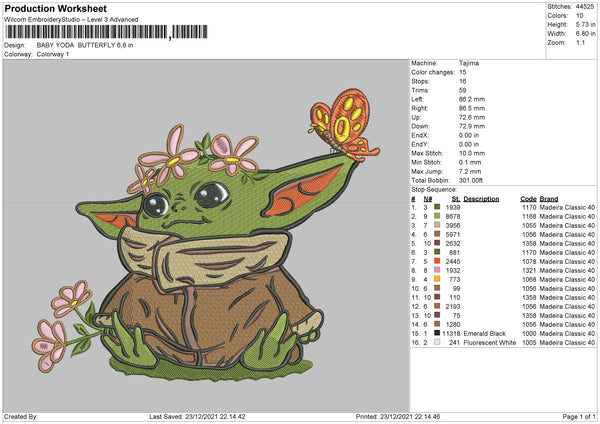Click the # column header
Image resolution: width=600 pixels, height=424 pixels.
pos(413,199)
